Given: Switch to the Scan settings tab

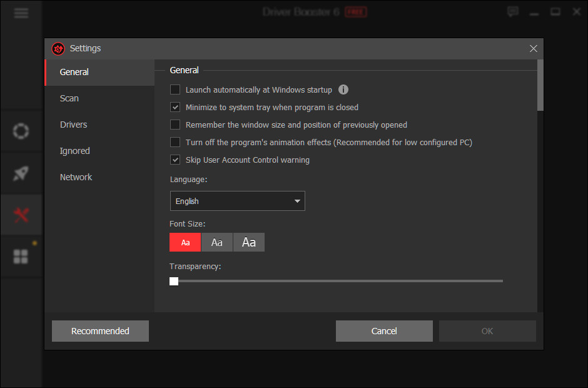Looking at the screenshot, I should point(99,98).
